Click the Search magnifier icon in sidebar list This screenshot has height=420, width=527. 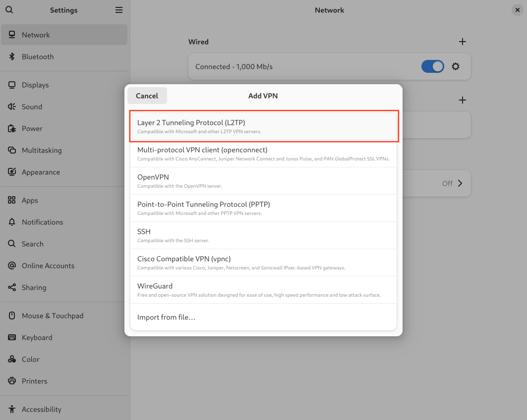12,244
